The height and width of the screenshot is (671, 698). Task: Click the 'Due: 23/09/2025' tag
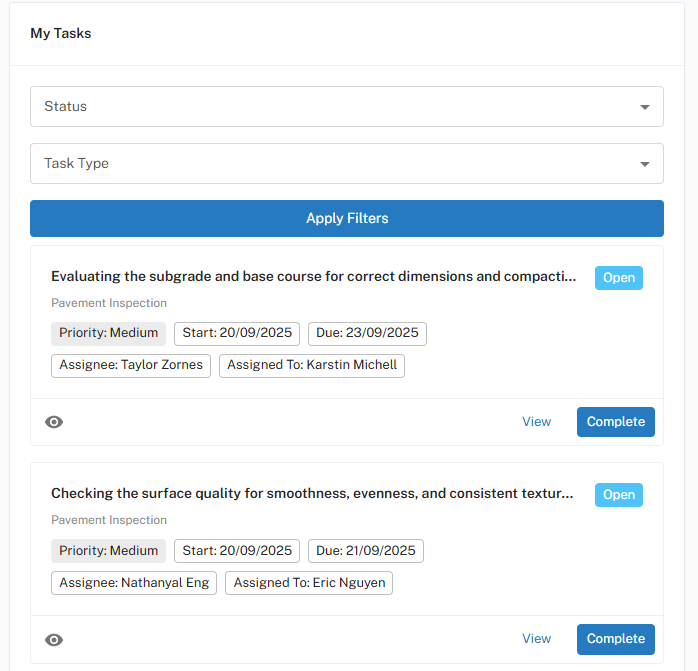pos(367,334)
